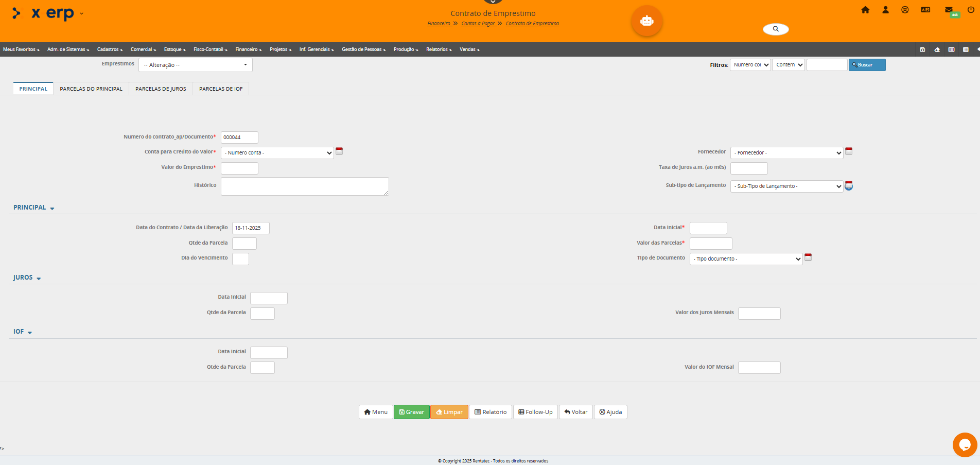Click the home icon in the header

coord(865,10)
